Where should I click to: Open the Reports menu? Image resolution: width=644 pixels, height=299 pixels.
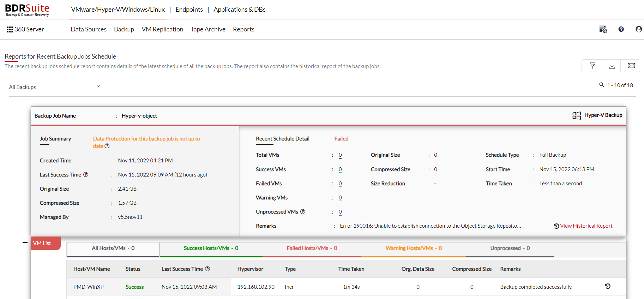coord(244,29)
